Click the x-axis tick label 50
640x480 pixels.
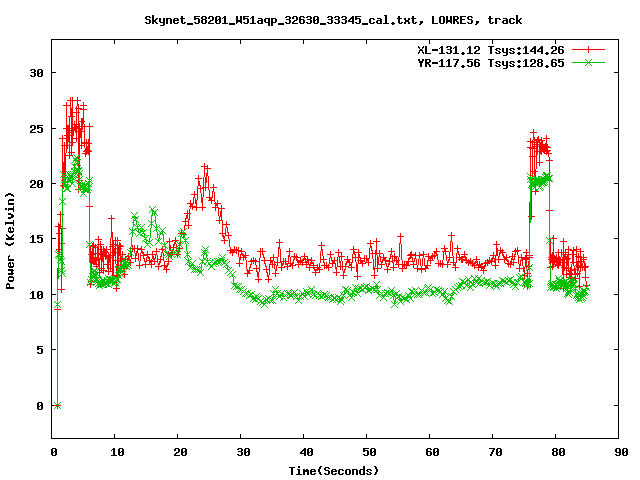(369, 452)
